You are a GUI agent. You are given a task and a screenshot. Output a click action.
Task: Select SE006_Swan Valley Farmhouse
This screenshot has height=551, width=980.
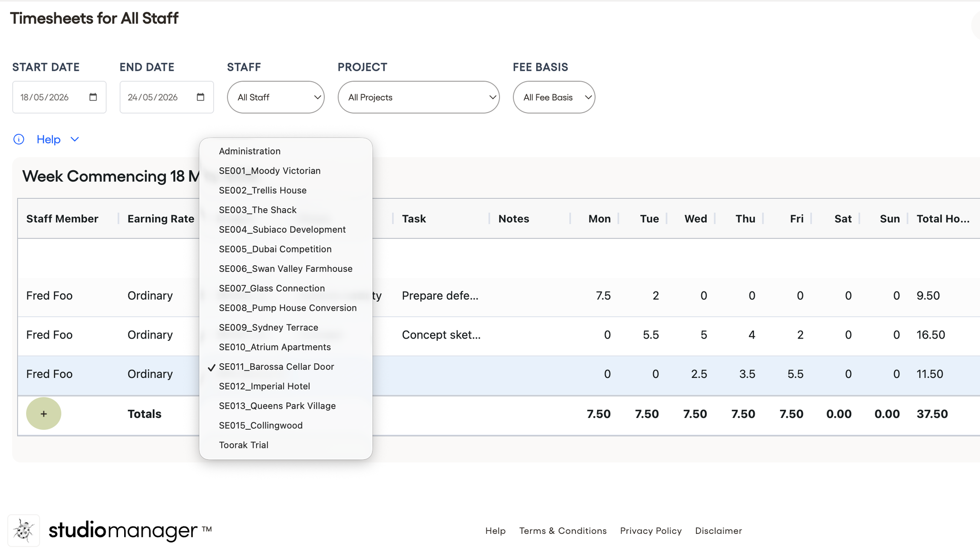coord(285,269)
